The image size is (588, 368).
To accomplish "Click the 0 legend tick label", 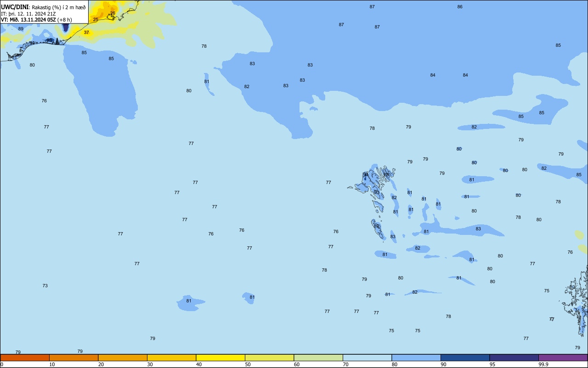I will coord(2,364).
